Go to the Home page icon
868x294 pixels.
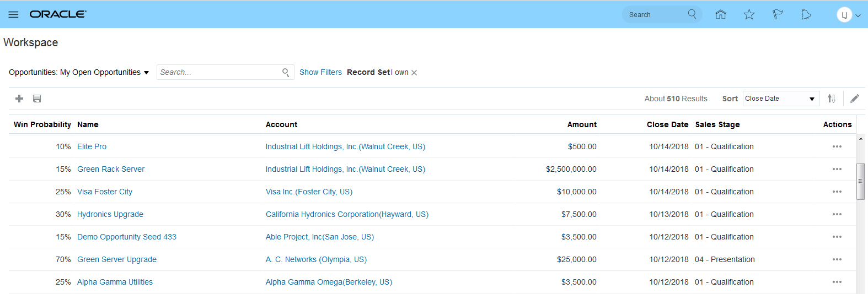(x=720, y=14)
